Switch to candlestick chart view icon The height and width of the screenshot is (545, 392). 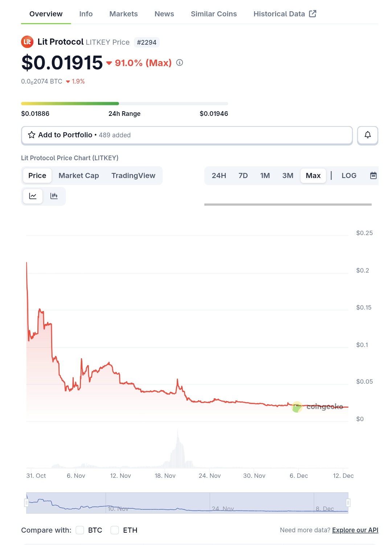tap(54, 196)
